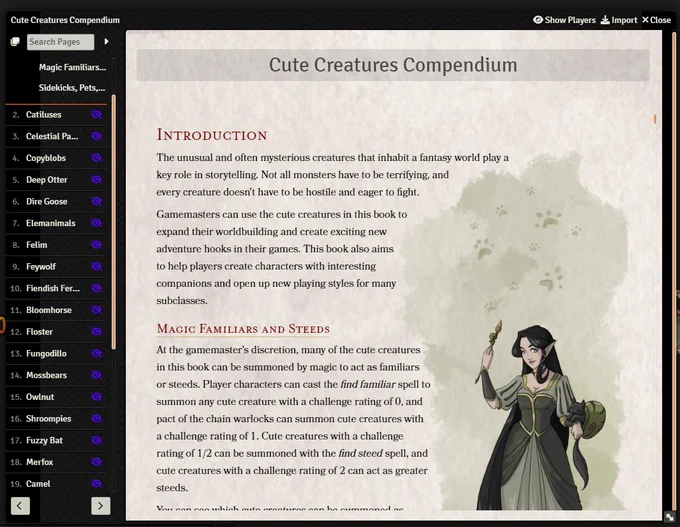This screenshot has width=680, height=527.
Task: Click Show Players button
Action: [564, 20]
